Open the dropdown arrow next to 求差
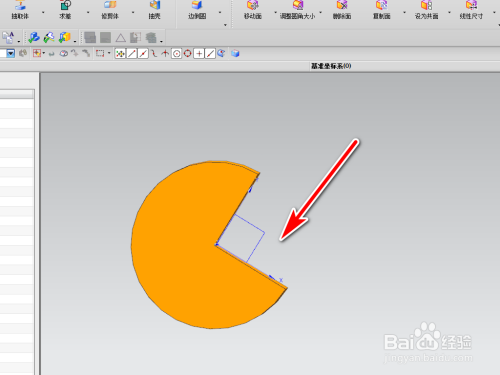500x375 pixels. coord(88,13)
